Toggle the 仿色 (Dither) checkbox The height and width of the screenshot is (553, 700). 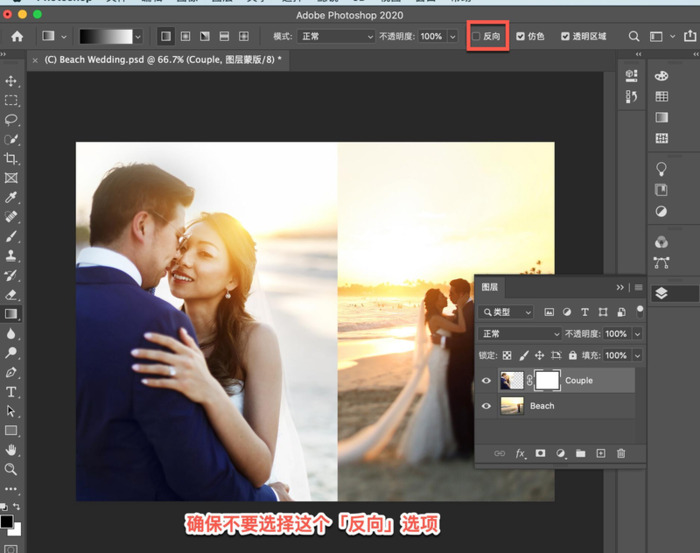coord(520,36)
